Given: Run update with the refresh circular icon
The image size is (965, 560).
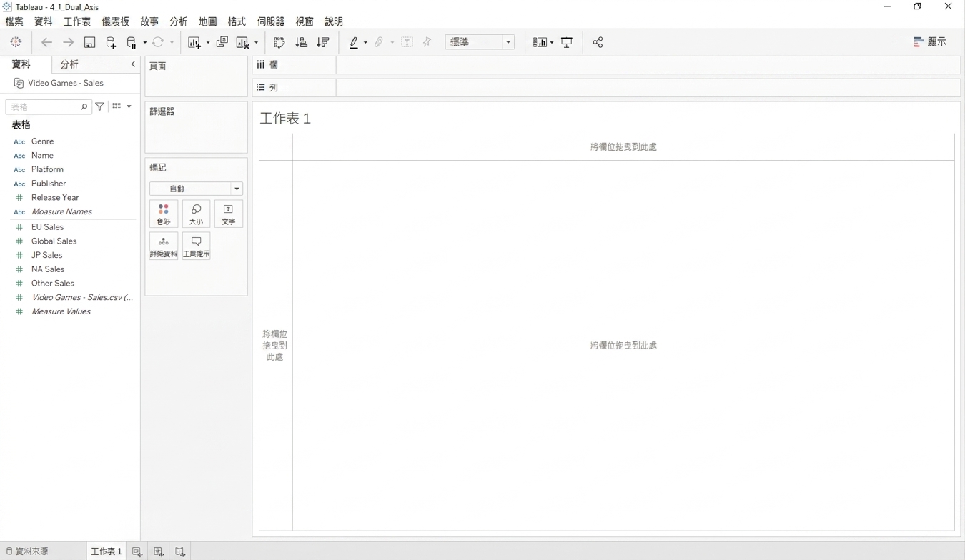Looking at the screenshot, I should pos(158,42).
